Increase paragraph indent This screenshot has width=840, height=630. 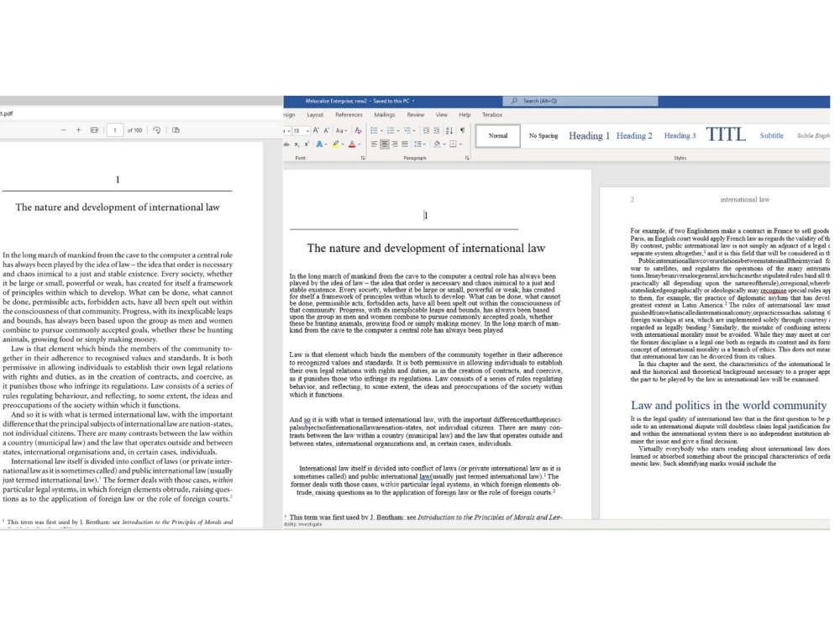(437, 130)
